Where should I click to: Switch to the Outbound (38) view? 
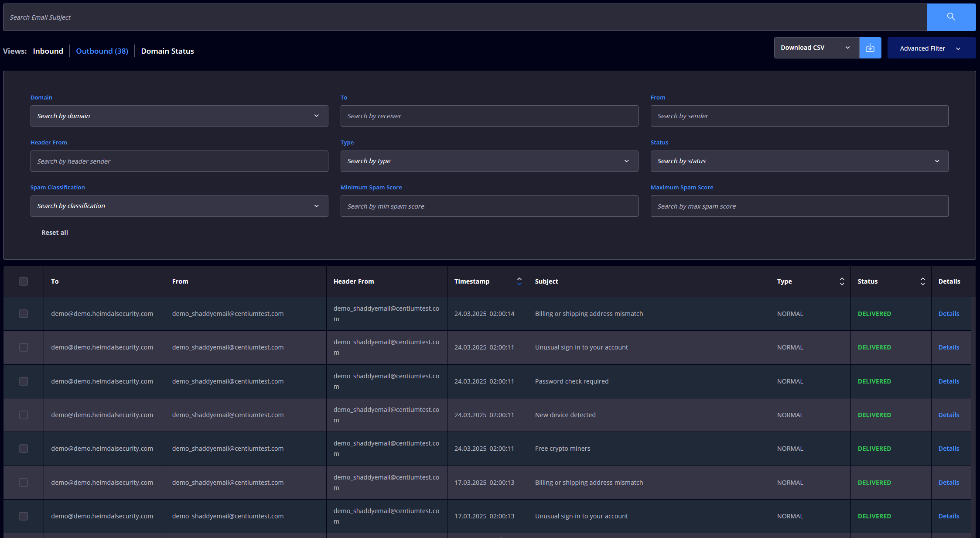(x=102, y=51)
